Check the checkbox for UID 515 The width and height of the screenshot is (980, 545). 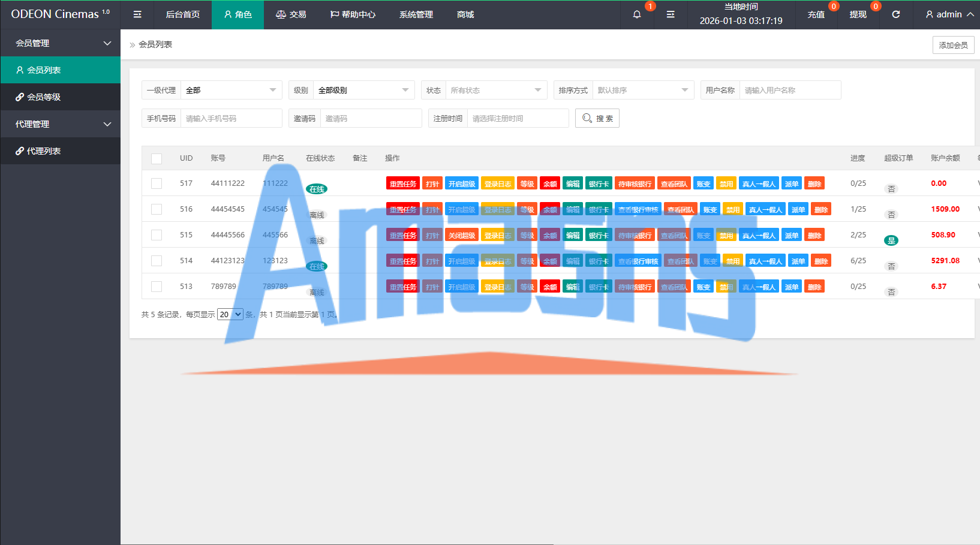click(x=157, y=235)
